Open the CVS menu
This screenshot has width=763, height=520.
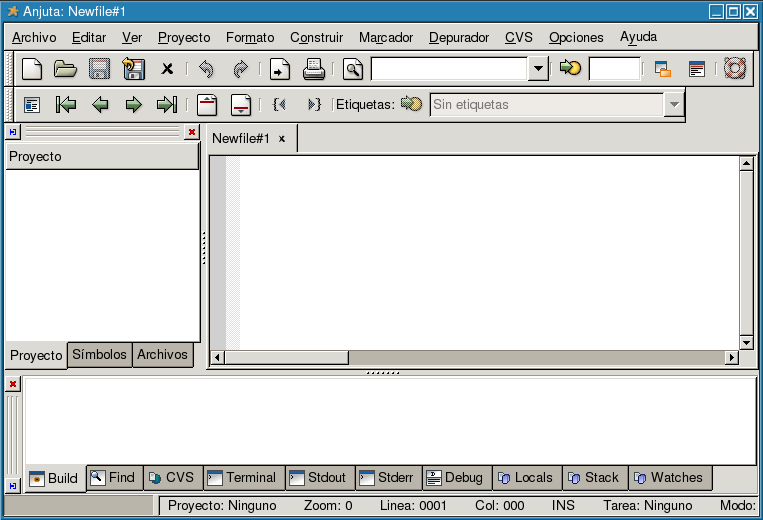[x=519, y=37]
